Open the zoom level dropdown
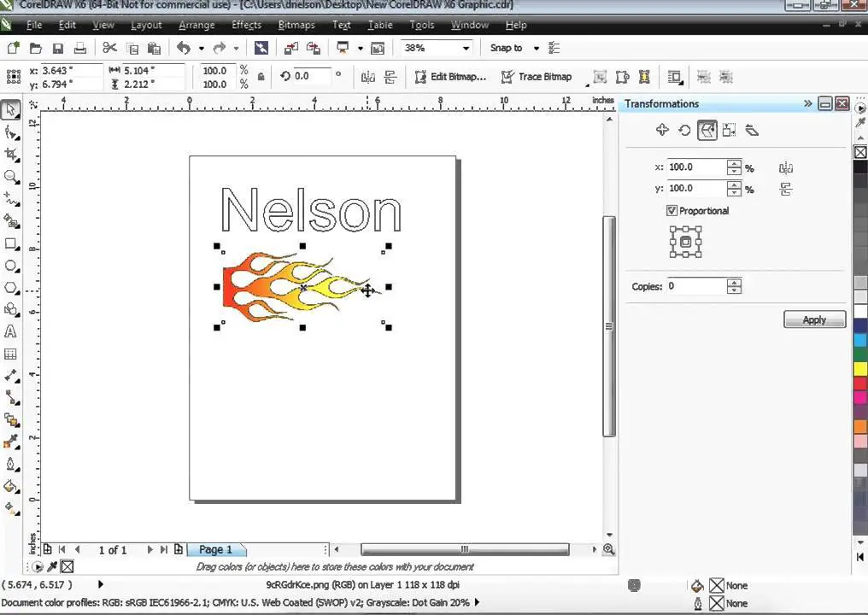The height and width of the screenshot is (615, 868). tap(465, 48)
